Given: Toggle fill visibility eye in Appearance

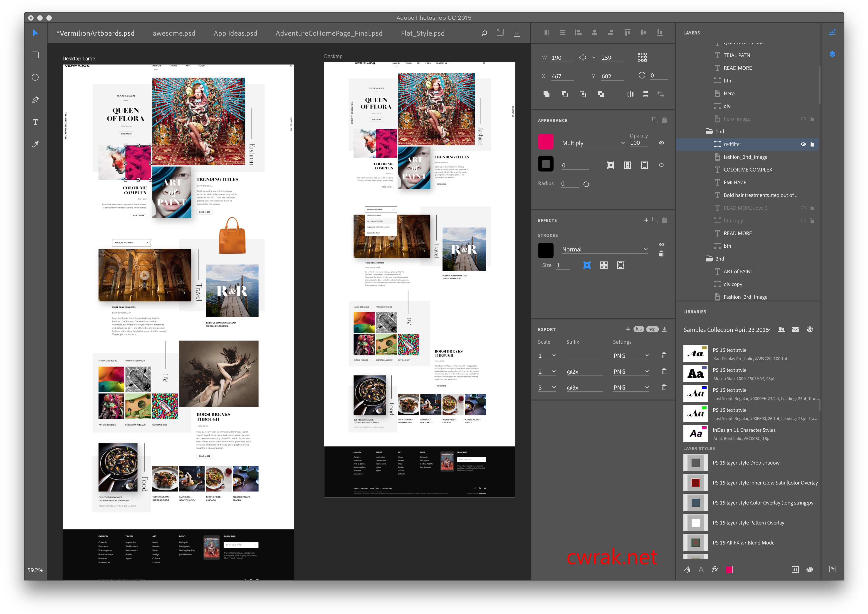Looking at the screenshot, I should (661, 143).
